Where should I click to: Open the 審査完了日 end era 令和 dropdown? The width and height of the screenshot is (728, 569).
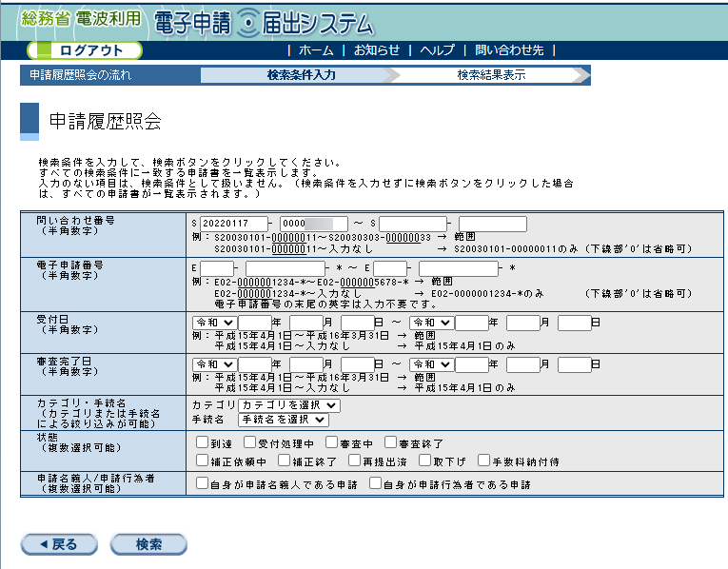tap(431, 364)
